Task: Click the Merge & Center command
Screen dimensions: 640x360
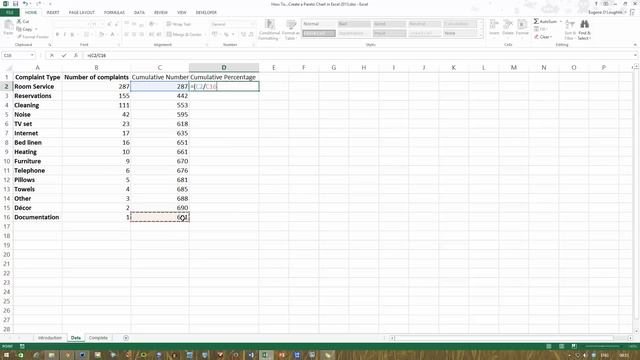Action: 184,34
